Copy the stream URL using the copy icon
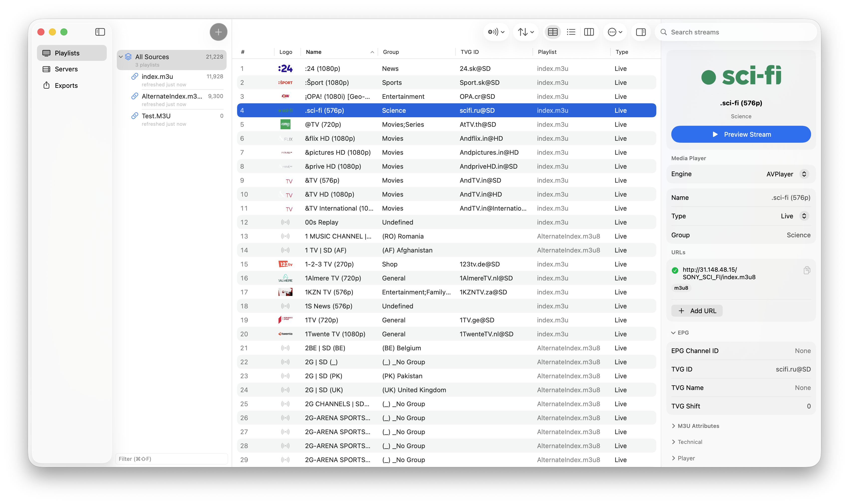The height and width of the screenshot is (504, 849). point(807,270)
